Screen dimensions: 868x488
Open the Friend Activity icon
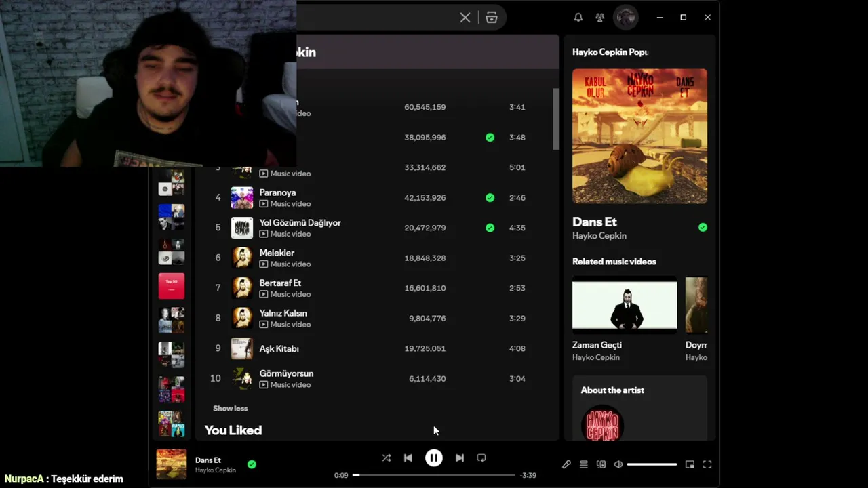pyautogui.click(x=600, y=18)
